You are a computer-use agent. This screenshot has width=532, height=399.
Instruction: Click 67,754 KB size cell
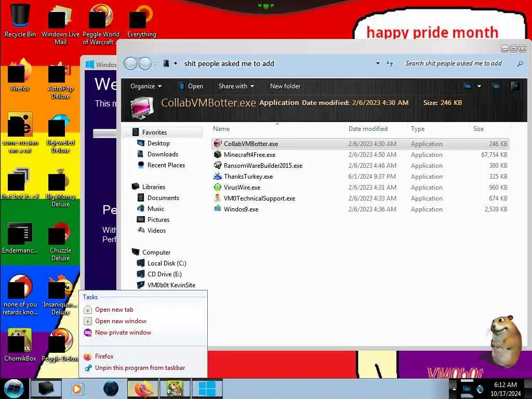tap(494, 154)
